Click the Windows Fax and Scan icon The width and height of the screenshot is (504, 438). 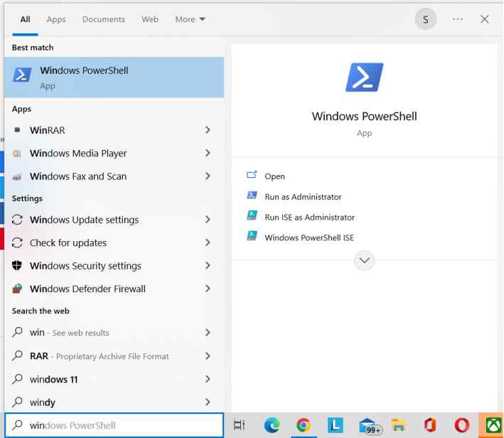(x=17, y=176)
